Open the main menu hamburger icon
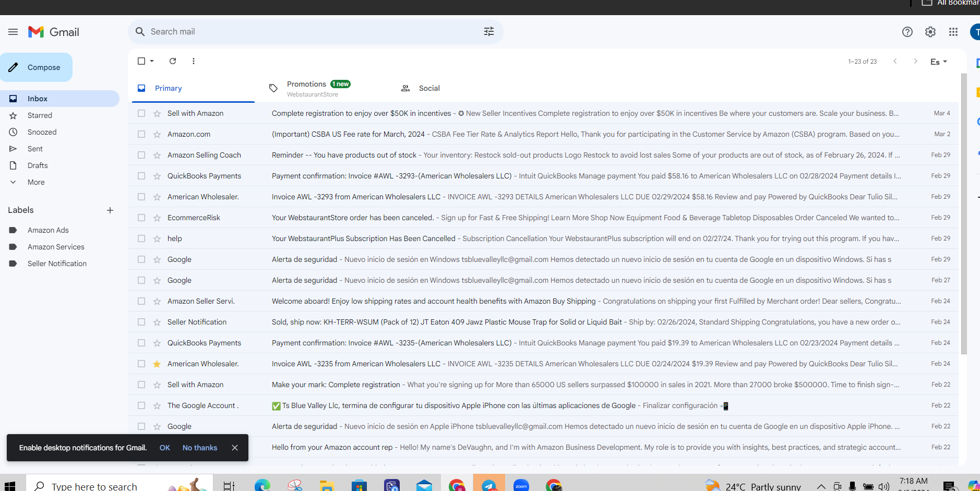 (x=13, y=32)
